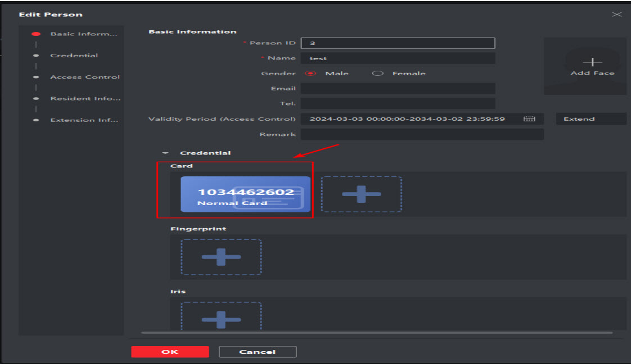Viewport: 631px width, 364px height.
Task: Close the Edit Person dialog
Action: click(617, 15)
